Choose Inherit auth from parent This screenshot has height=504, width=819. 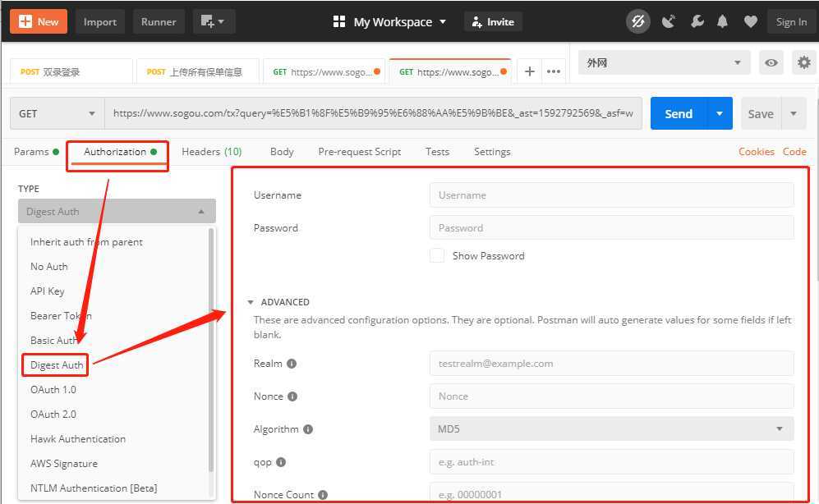(86, 242)
